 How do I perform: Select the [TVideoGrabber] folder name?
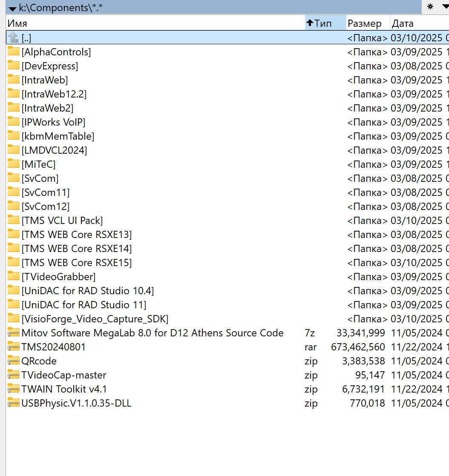(x=59, y=277)
